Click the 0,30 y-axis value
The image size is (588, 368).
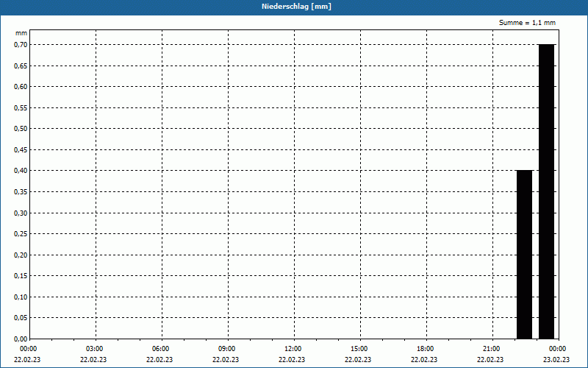point(21,213)
